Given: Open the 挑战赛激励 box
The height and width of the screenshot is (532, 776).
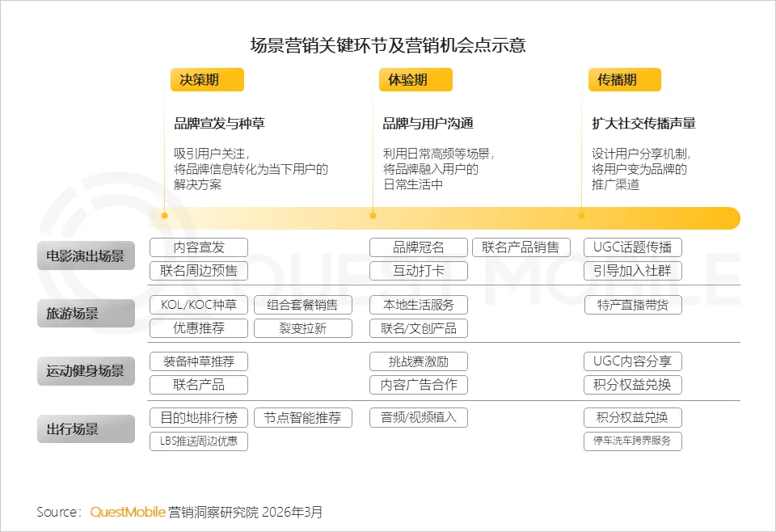Looking at the screenshot, I should pos(418,361).
